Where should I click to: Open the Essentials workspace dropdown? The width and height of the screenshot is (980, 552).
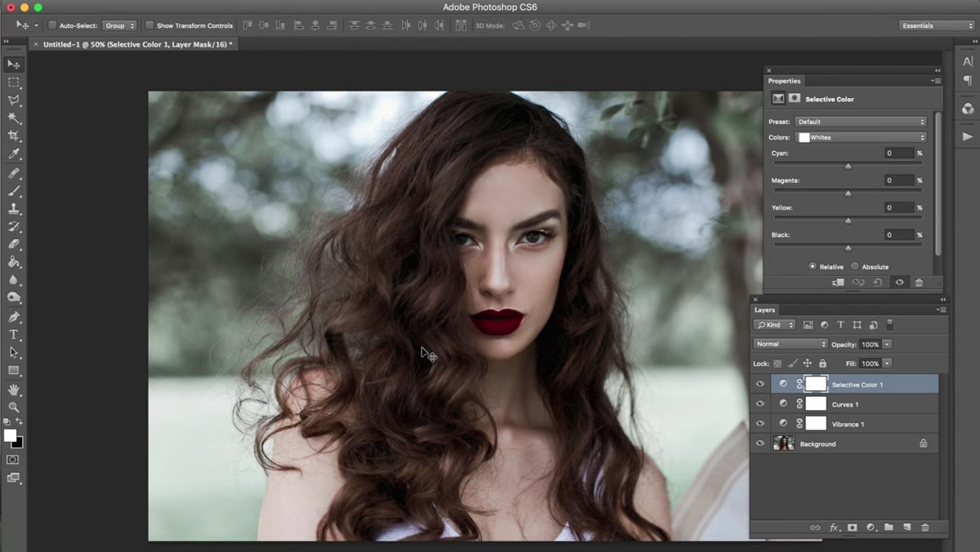point(936,25)
